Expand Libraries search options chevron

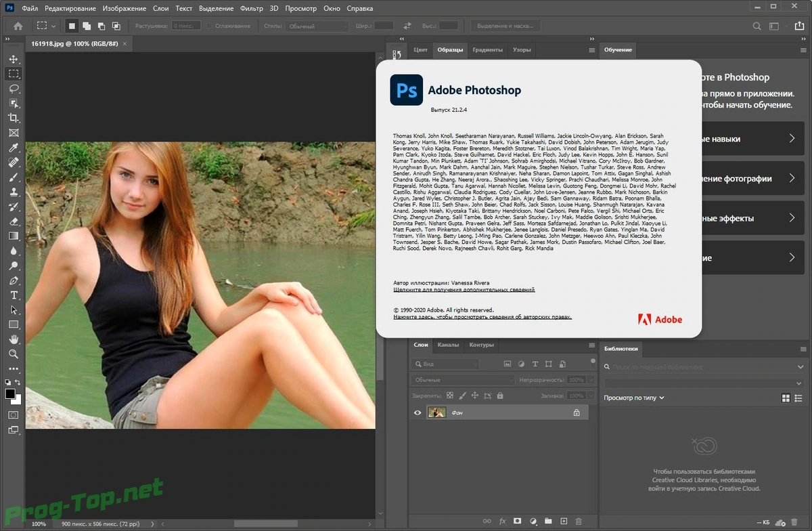800,366
